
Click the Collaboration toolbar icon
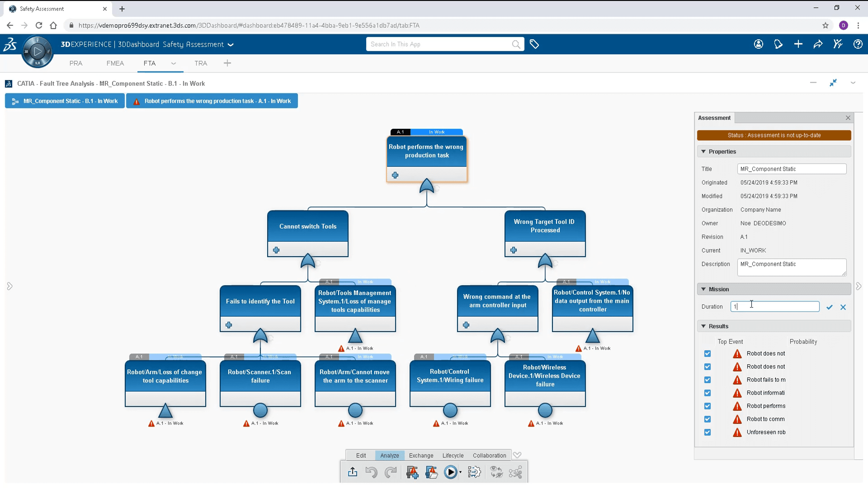(490, 455)
